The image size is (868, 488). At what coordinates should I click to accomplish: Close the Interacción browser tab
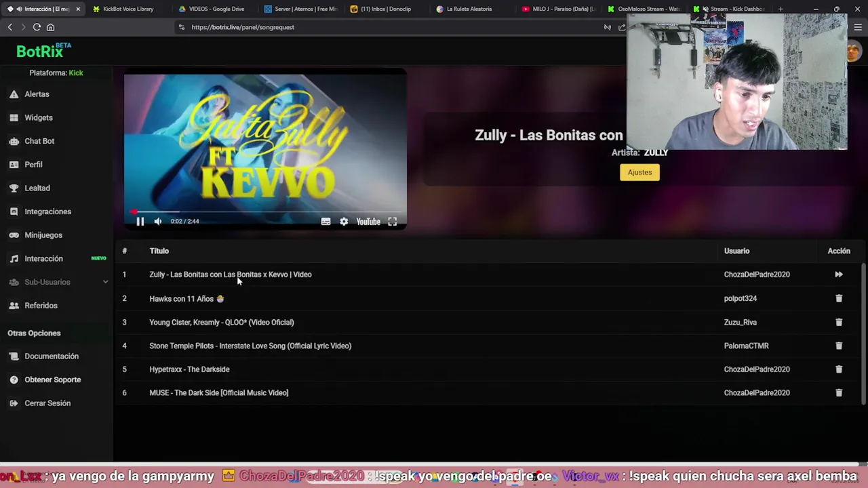coord(78,9)
